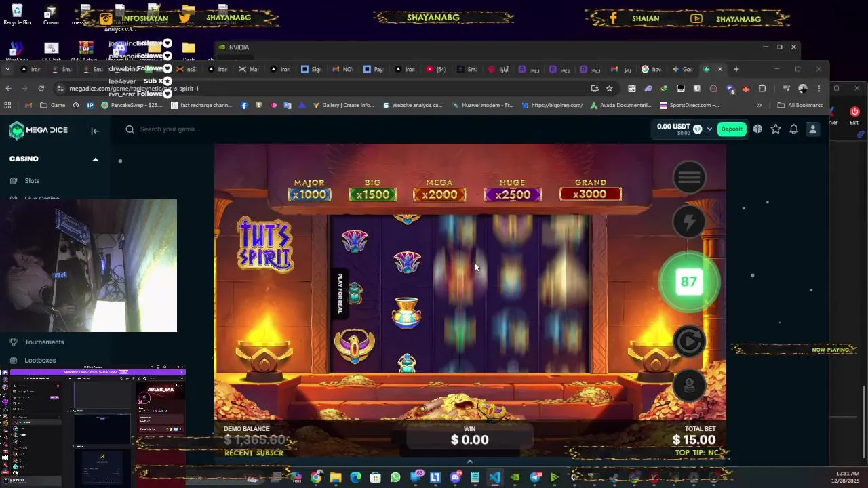868x488 pixels.
Task: Switch to the 'Pay' tab
Action: point(374,69)
